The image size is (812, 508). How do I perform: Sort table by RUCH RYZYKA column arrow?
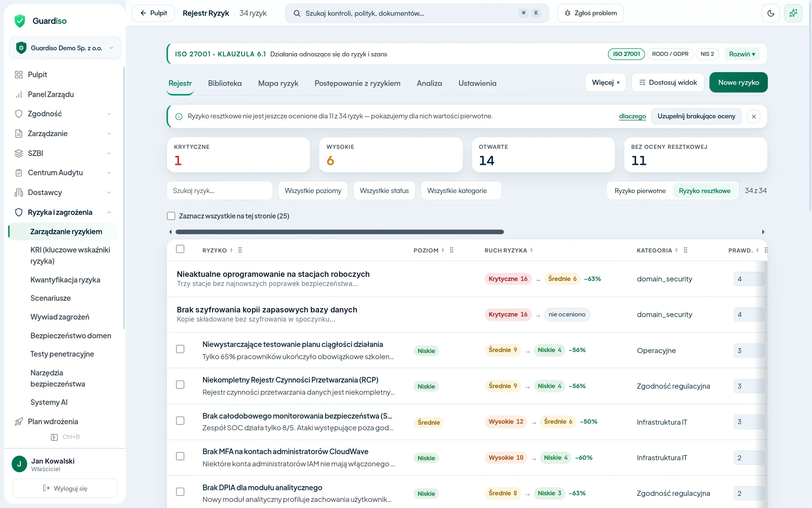[532, 250]
